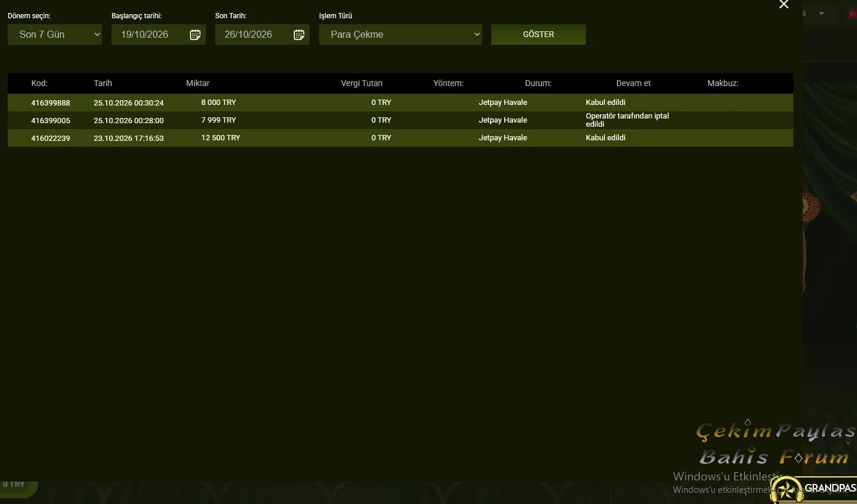This screenshot has width=857, height=504.
Task: Click date 25.10.2026 00:28:00
Action: pos(129,120)
